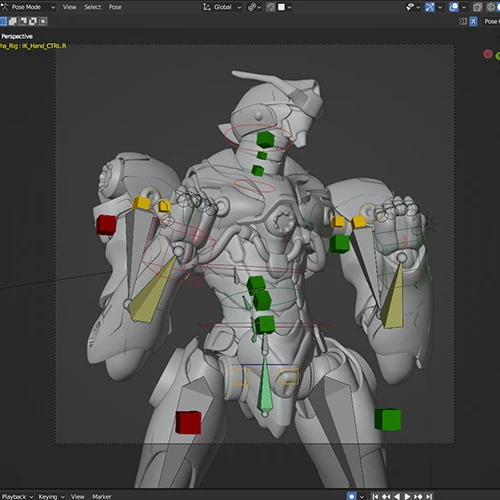Open the Select menu in the header

point(92,7)
